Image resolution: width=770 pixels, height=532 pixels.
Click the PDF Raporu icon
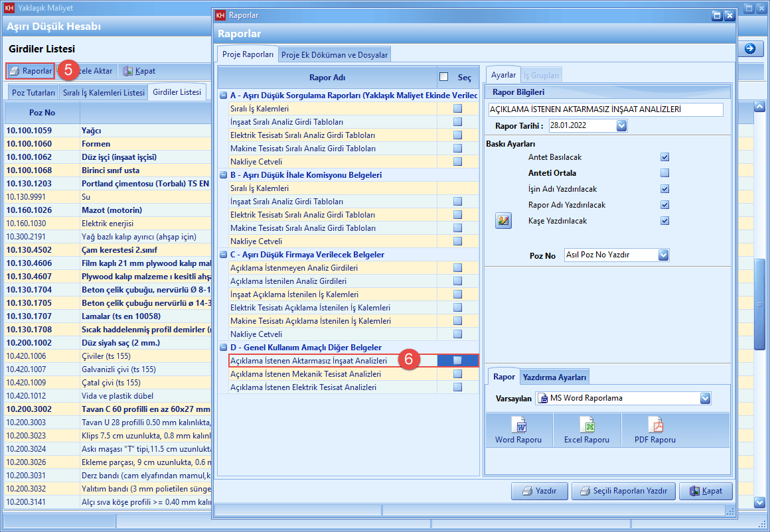pos(655,425)
